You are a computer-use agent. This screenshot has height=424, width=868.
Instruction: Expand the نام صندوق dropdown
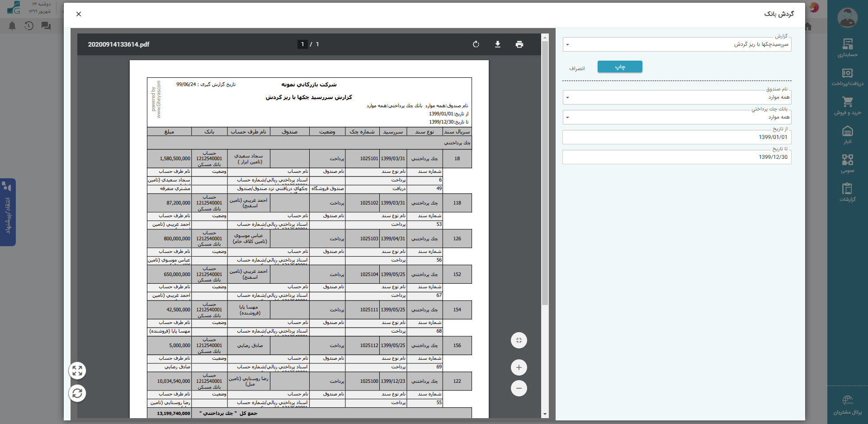[677, 97]
